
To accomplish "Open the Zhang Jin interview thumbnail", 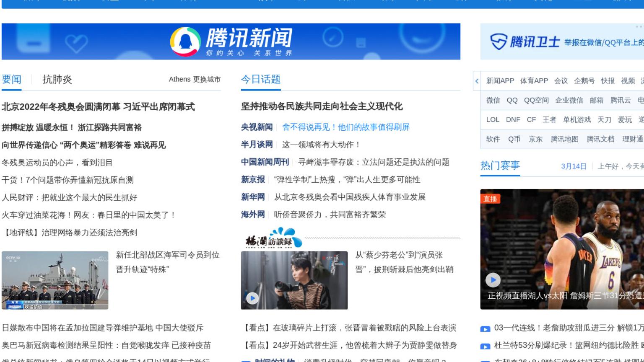I will [x=294, y=280].
